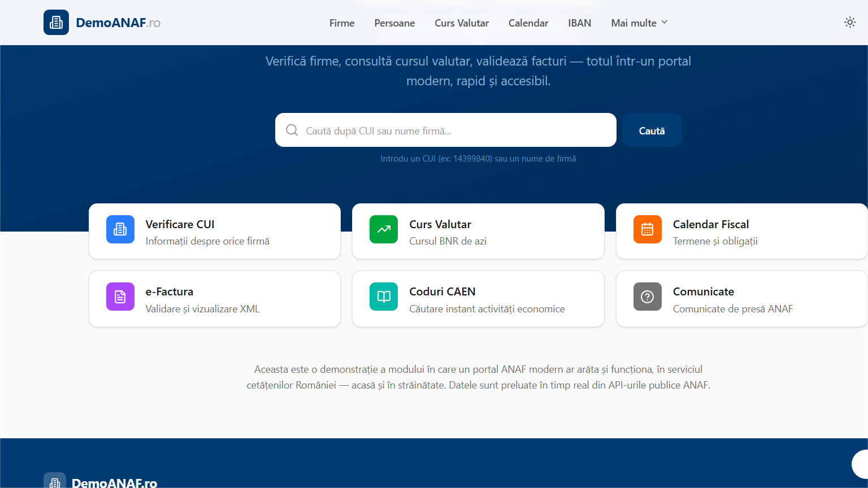Click the gray Comunicate question mark icon

point(647,297)
